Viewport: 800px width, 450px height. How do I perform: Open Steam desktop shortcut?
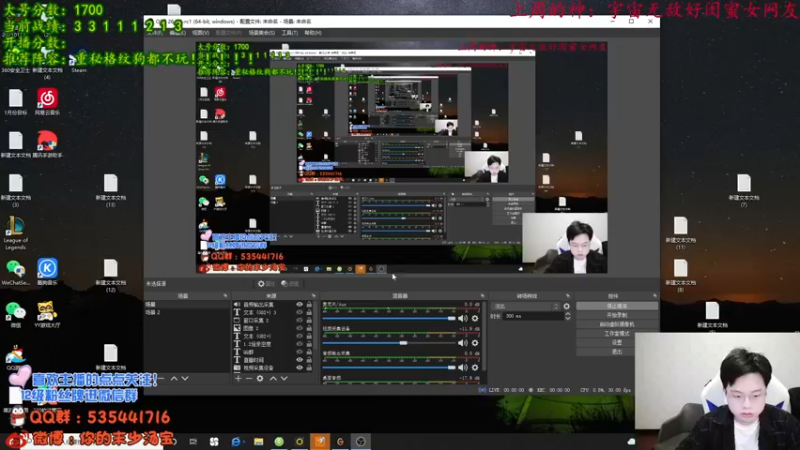[x=79, y=62]
